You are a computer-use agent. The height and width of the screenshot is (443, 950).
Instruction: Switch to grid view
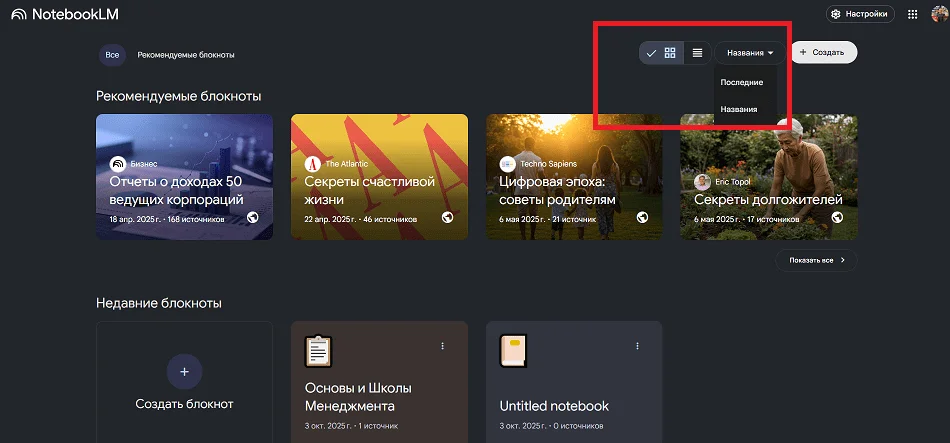(670, 53)
